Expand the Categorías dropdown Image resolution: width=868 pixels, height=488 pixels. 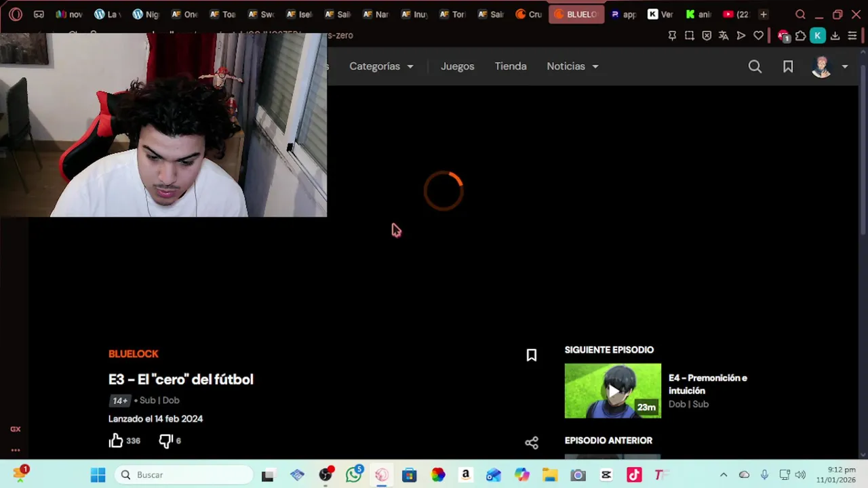[x=381, y=66]
